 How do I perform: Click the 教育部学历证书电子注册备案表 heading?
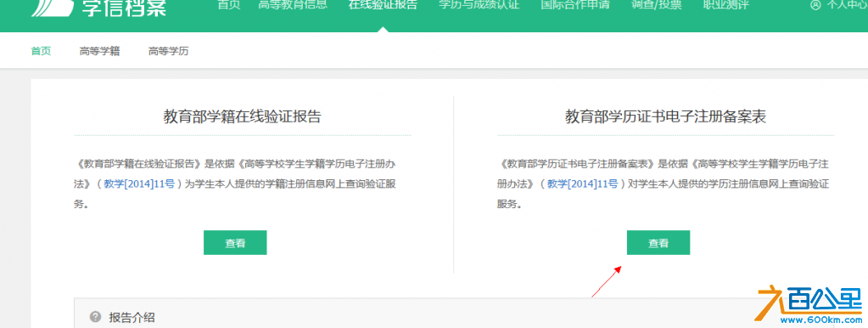[x=665, y=116]
